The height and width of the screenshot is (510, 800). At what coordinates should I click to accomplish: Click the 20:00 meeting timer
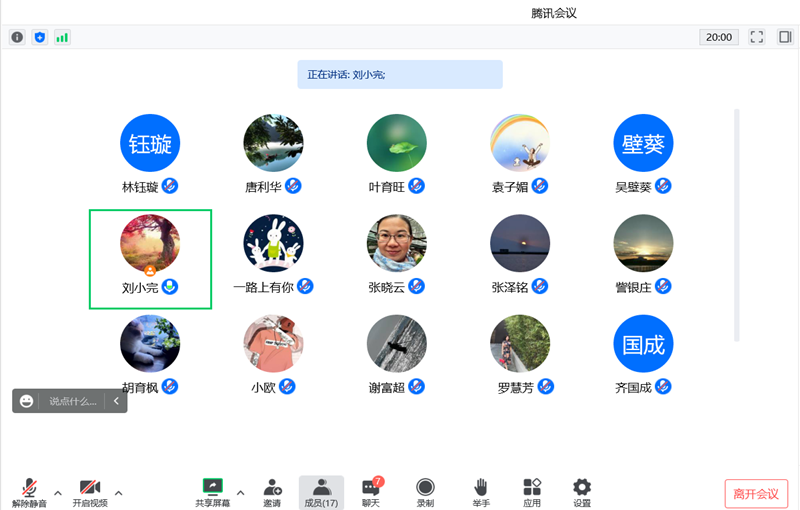pos(719,37)
